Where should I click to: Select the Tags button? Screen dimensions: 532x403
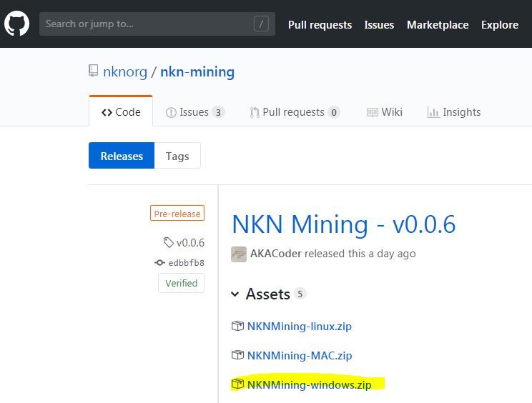177,156
